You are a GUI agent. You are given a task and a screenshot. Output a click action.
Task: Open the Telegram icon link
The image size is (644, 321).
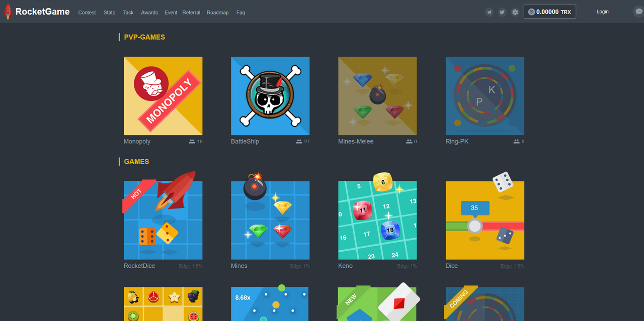[x=489, y=12]
